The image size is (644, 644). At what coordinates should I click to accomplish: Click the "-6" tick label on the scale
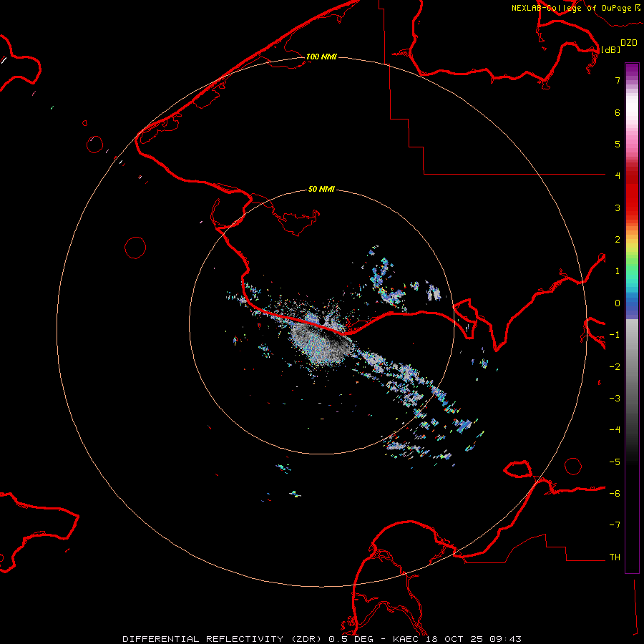(615, 494)
